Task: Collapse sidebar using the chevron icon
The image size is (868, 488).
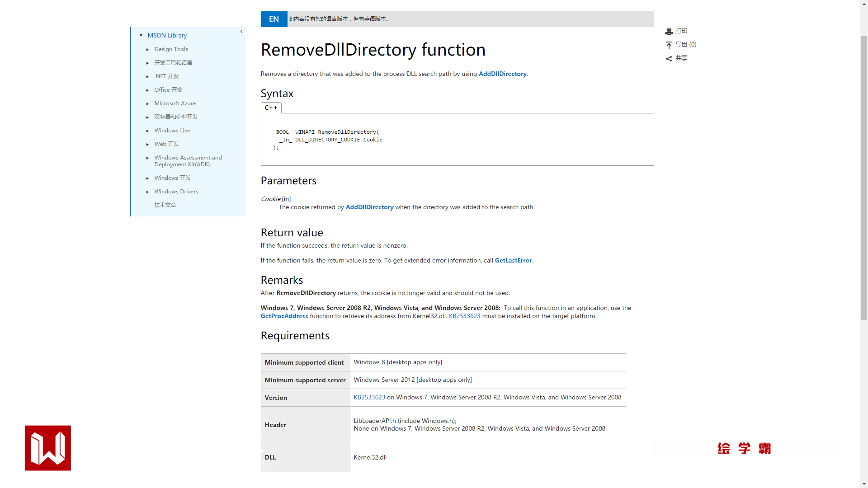Action: click(x=241, y=32)
